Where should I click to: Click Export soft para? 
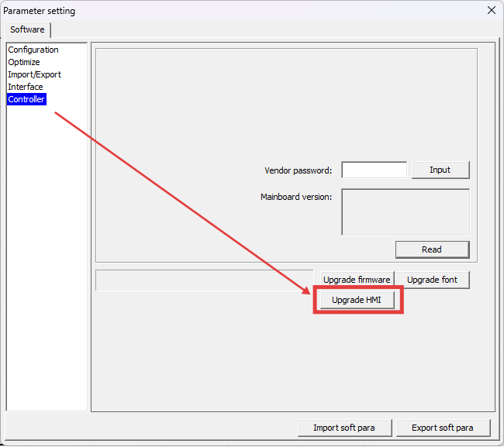(444, 428)
